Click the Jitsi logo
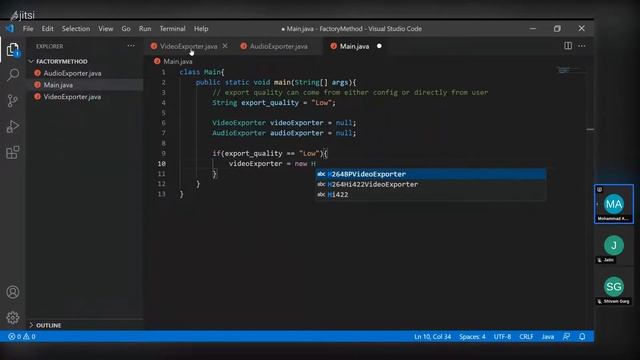 point(22,15)
